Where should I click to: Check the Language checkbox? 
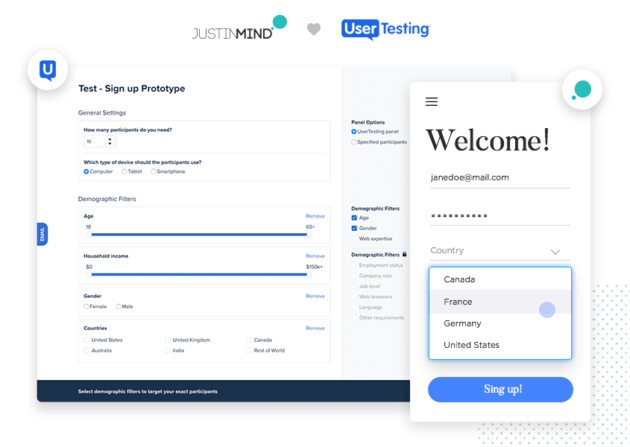point(354,307)
